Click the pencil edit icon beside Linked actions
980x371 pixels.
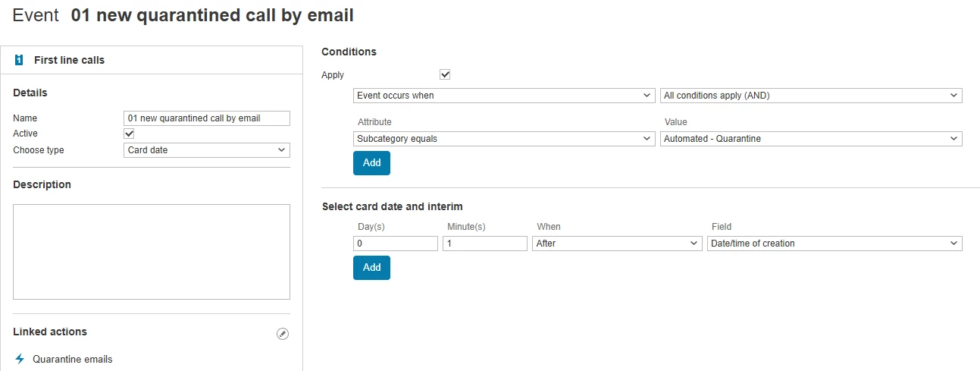coord(283,334)
